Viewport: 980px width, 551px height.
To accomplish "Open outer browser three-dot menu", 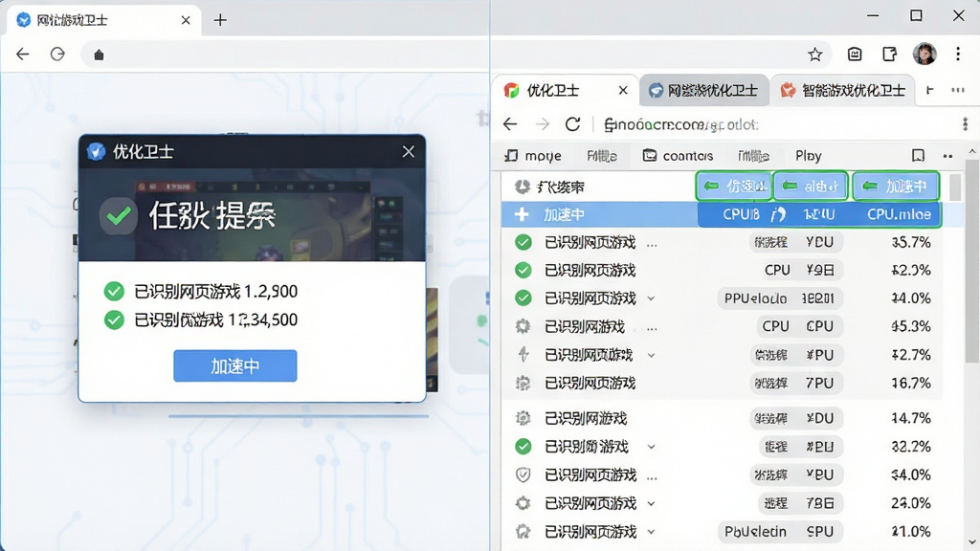I will (x=958, y=55).
